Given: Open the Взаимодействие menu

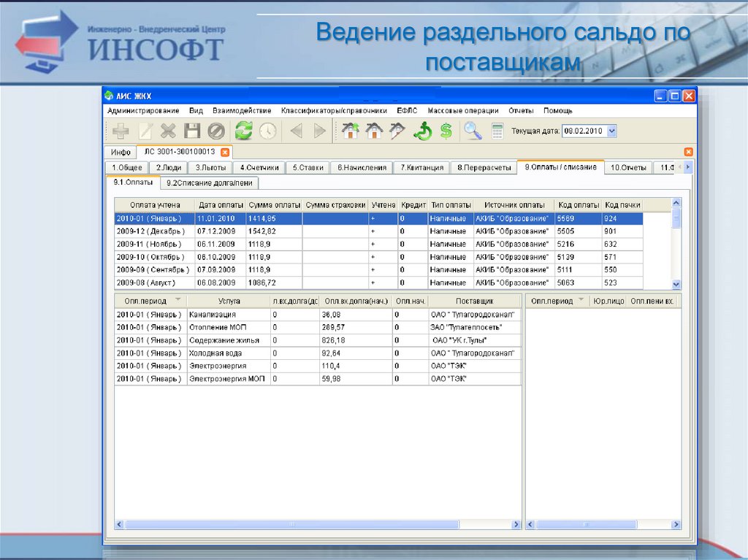Looking at the screenshot, I should pyautogui.click(x=242, y=111).
